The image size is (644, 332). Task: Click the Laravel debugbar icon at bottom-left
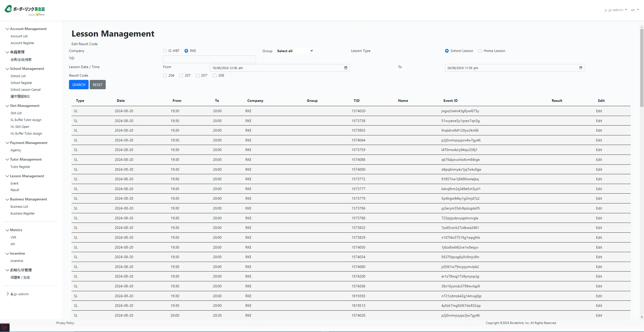[5, 328]
